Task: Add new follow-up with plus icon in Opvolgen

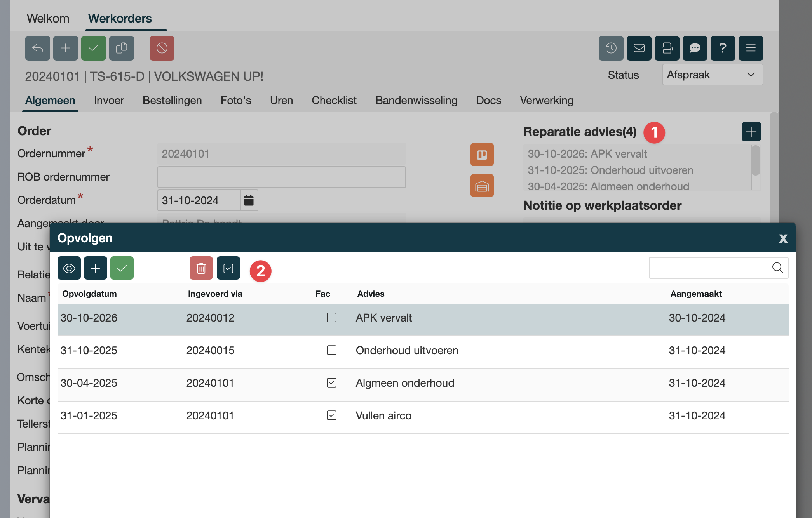Action: (x=95, y=268)
